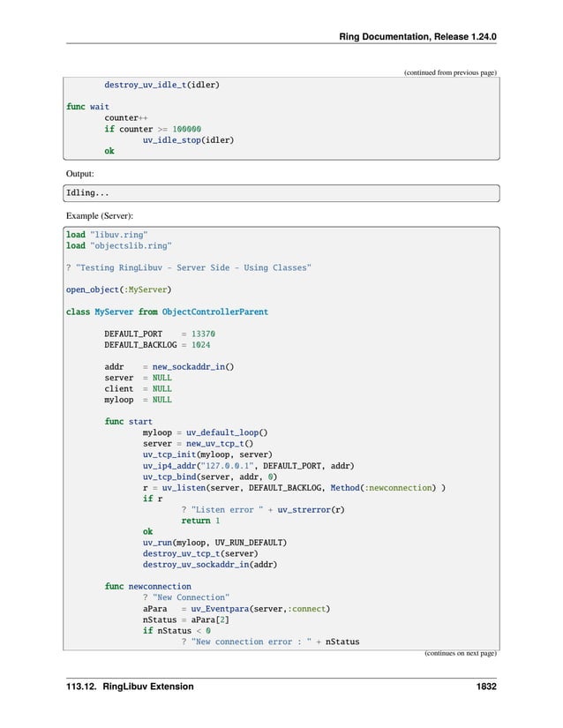Viewport: 563px width, 728px height.
Task: Click the footer "113.12. RingLibuv Extension"
Action: click(130, 687)
